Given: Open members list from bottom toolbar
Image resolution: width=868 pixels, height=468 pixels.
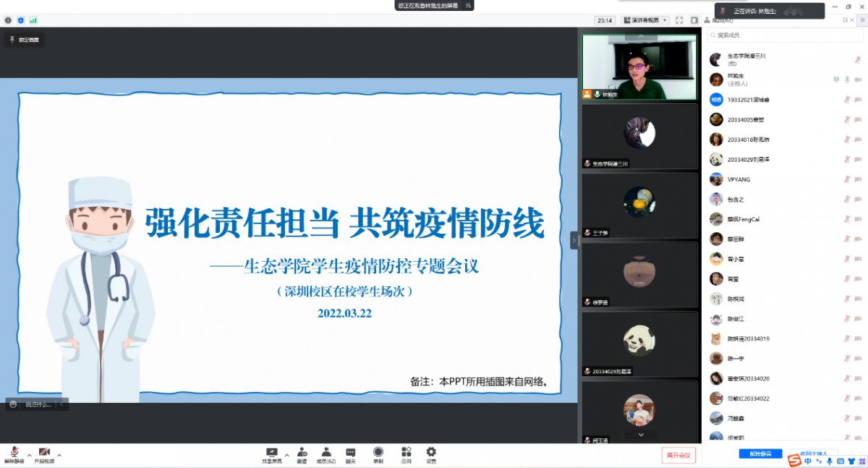Looking at the screenshot, I should click(326, 454).
